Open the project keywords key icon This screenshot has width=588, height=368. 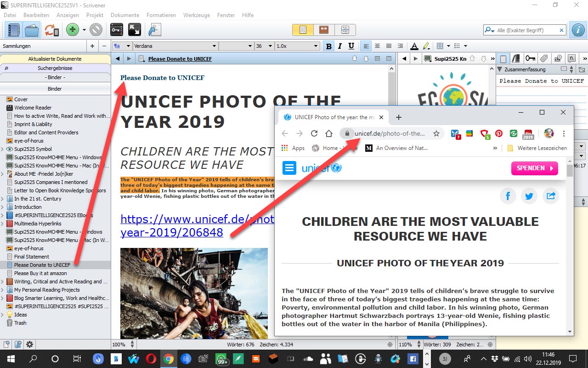point(117,30)
